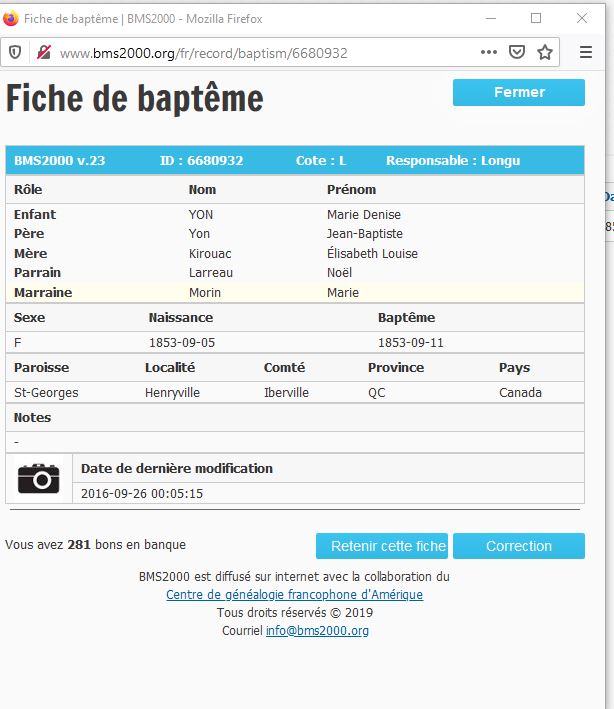Select child surname YON
Viewport: 614px width, 709px height.
click(x=201, y=214)
